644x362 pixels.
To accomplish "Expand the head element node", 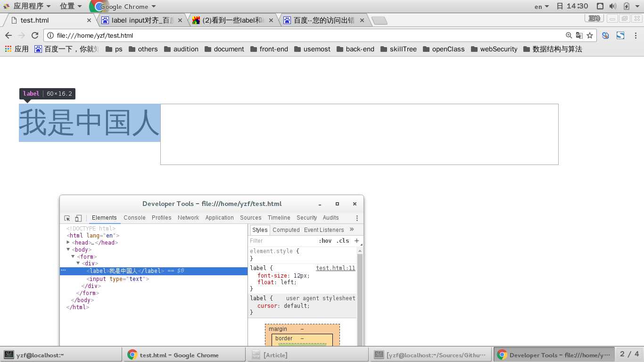I will pyautogui.click(x=68, y=242).
